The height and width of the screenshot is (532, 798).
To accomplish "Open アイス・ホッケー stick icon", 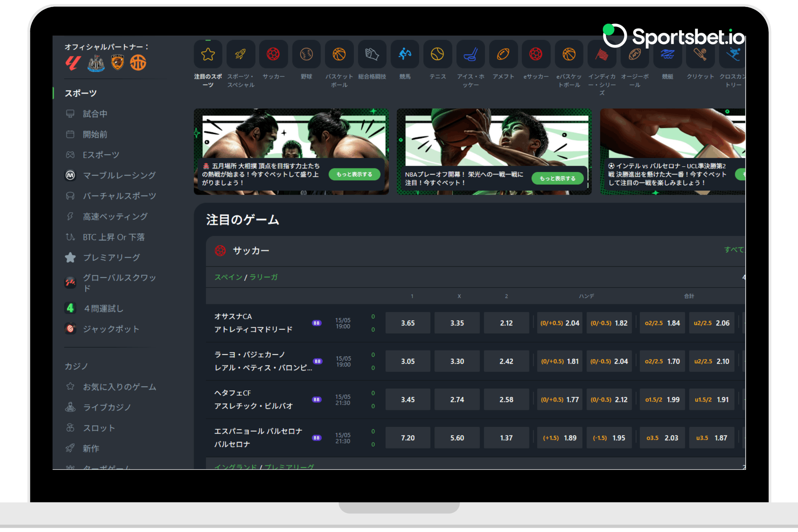I will click(x=470, y=54).
